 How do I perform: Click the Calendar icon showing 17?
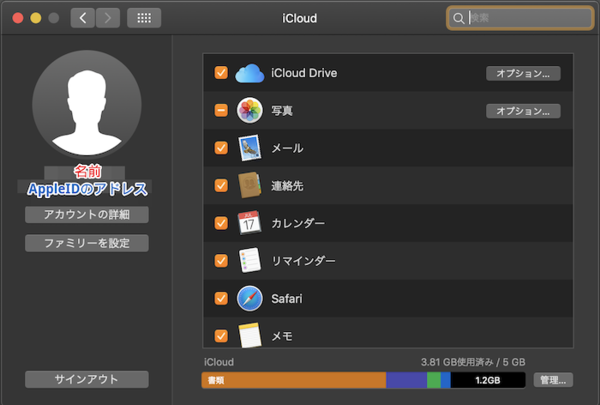[x=249, y=223]
